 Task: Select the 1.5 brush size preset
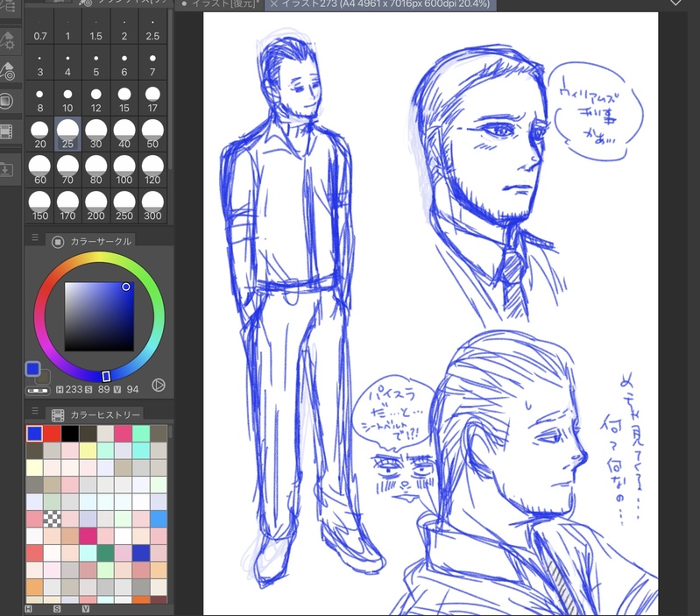[x=96, y=28]
